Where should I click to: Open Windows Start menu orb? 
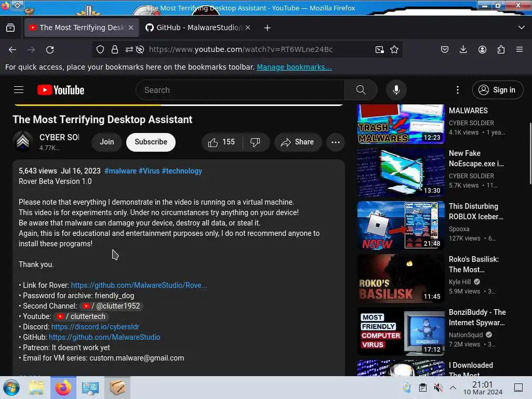point(11,388)
